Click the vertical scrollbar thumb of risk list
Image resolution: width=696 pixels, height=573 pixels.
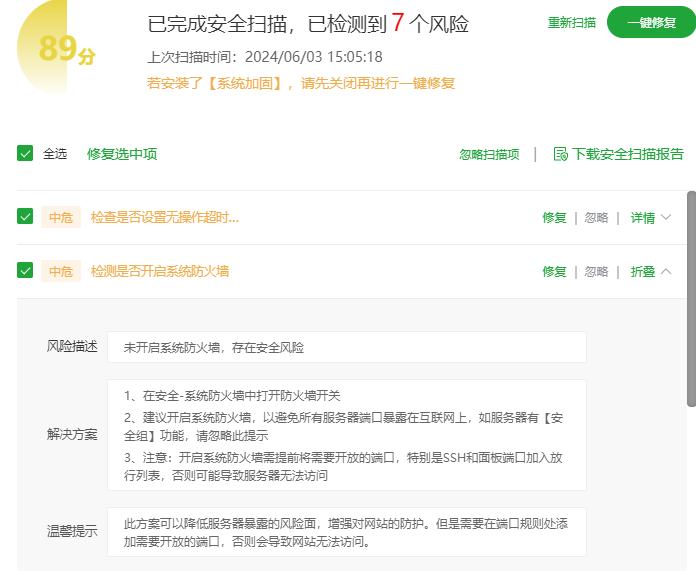tap(691, 299)
